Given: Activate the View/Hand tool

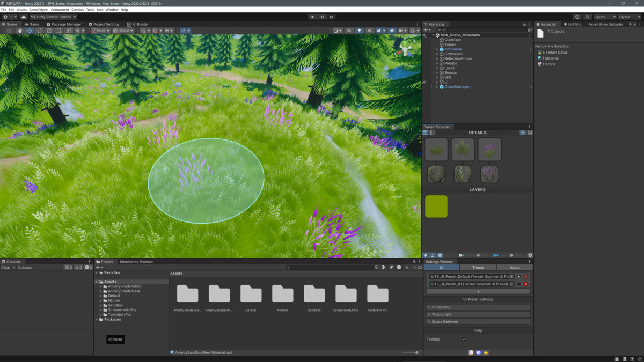Looking at the screenshot, I should point(20,30).
